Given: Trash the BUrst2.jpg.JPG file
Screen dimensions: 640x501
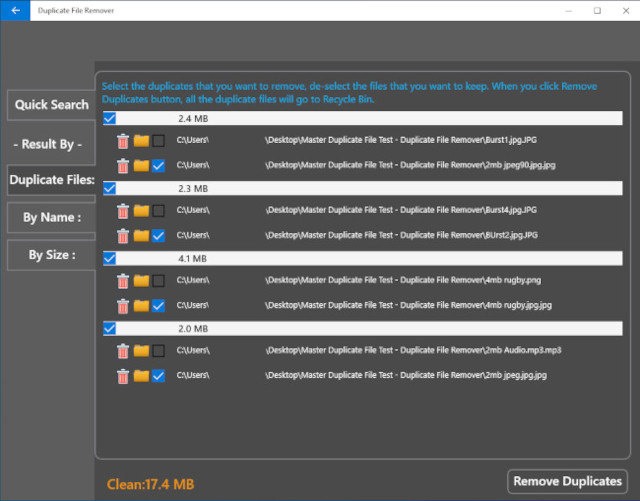Looking at the screenshot, I should [x=123, y=236].
